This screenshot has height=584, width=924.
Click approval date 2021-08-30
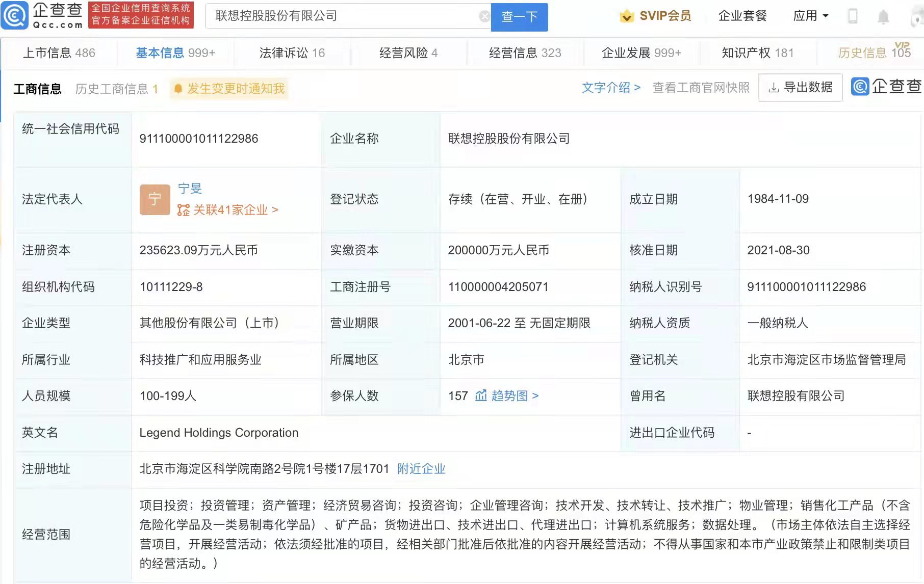pos(779,250)
